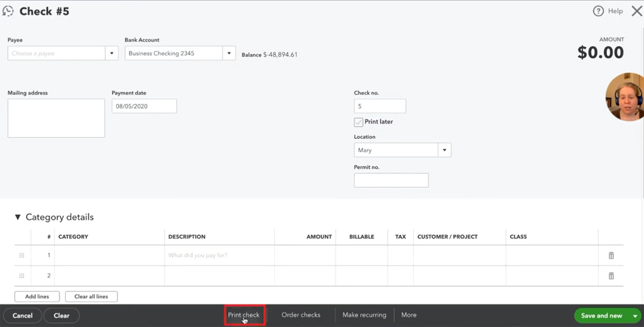Click Print check in bottom bar
The height and width of the screenshot is (327, 644).
(244, 315)
